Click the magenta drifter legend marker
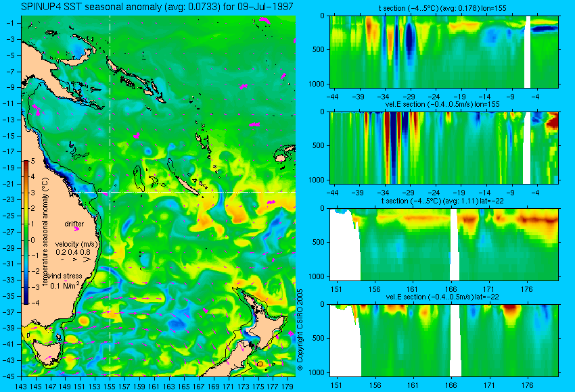Image resolution: width=575 pixels, height=392 pixels. 76,229
